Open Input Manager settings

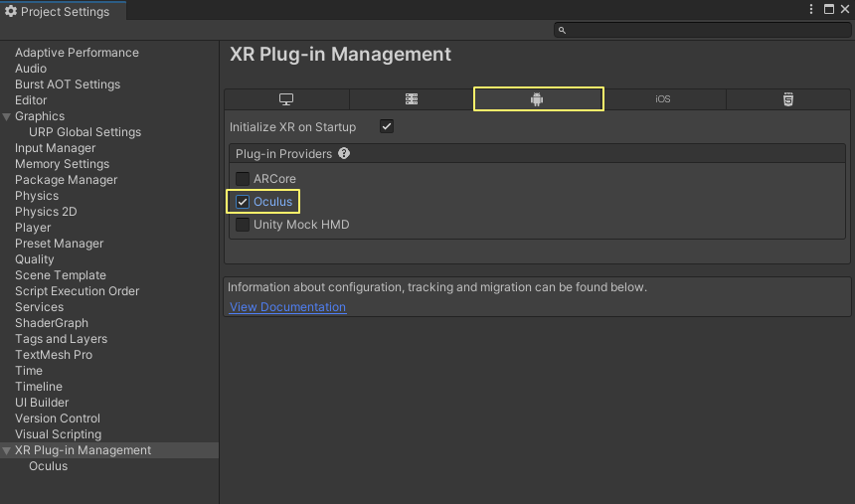click(55, 148)
